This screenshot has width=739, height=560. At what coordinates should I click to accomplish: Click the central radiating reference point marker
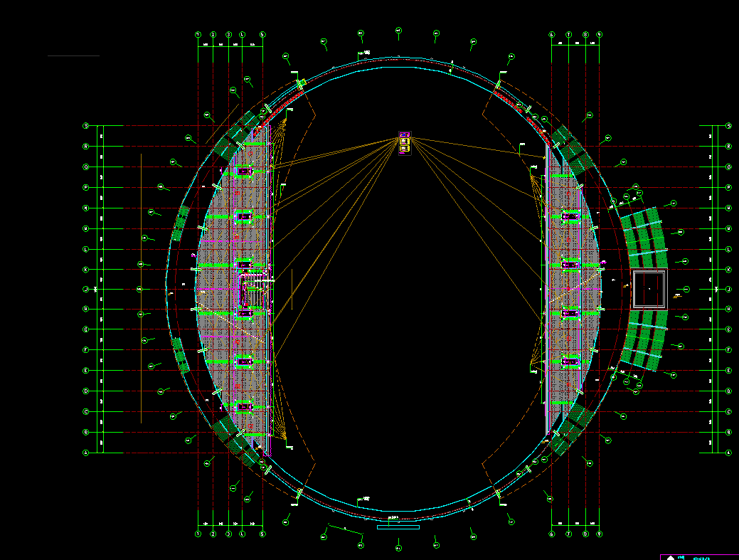(x=405, y=144)
